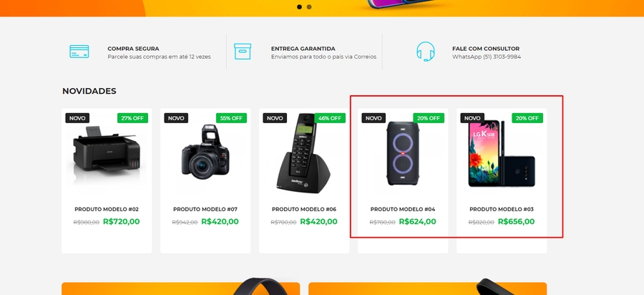Click the R$720,00 price on printer

(121, 221)
